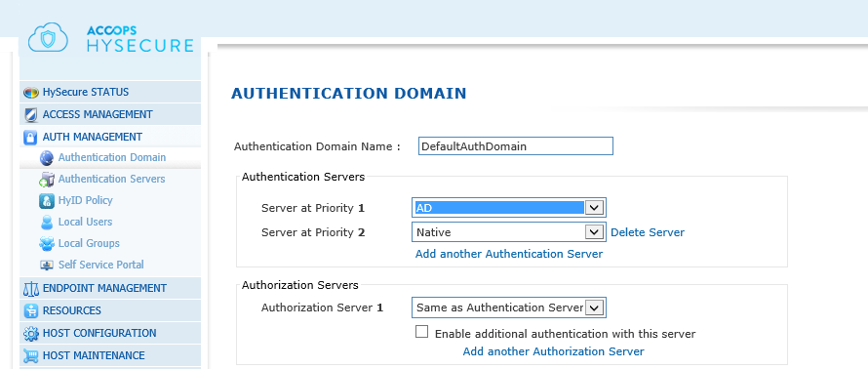Click the Delete Server link

tap(648, 232)
